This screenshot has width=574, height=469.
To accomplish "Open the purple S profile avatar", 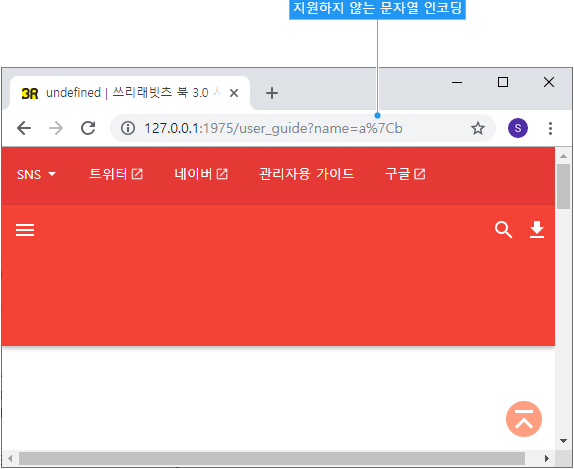I will [x=518, y=128].
